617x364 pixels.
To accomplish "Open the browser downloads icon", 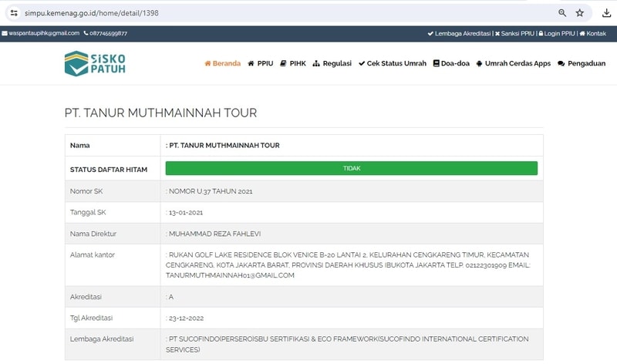I will [606, 13].
